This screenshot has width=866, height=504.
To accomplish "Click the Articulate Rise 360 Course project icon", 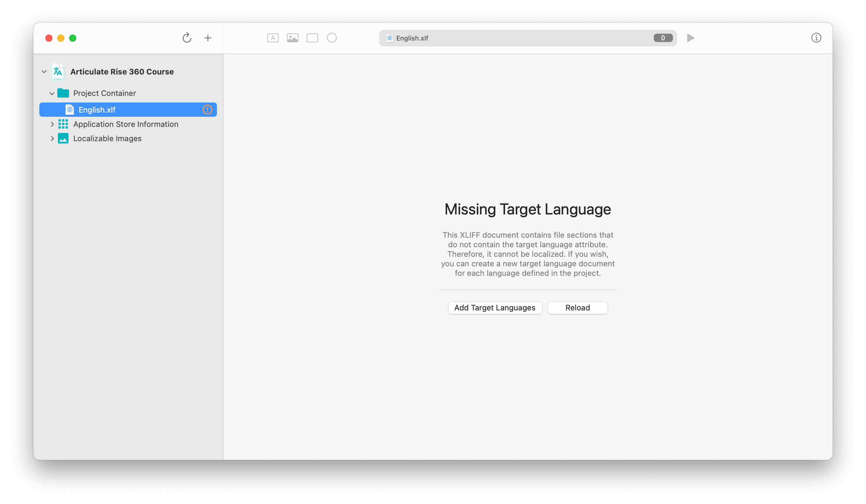I will pyautogui.click(x=58, y=71).
